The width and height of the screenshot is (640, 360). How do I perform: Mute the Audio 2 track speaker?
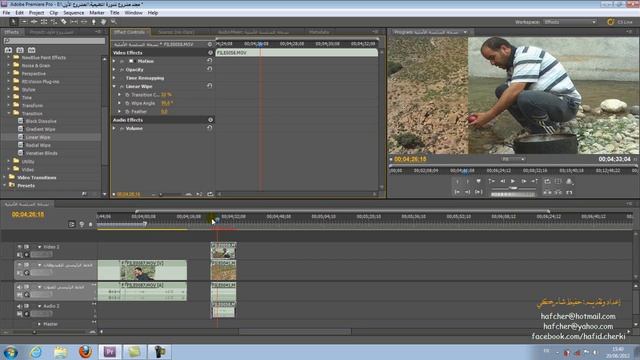pyautogui.click(x=19, y=306)
